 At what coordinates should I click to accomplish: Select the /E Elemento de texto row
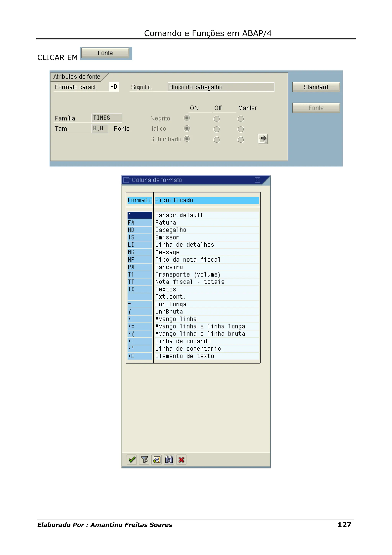139,356
